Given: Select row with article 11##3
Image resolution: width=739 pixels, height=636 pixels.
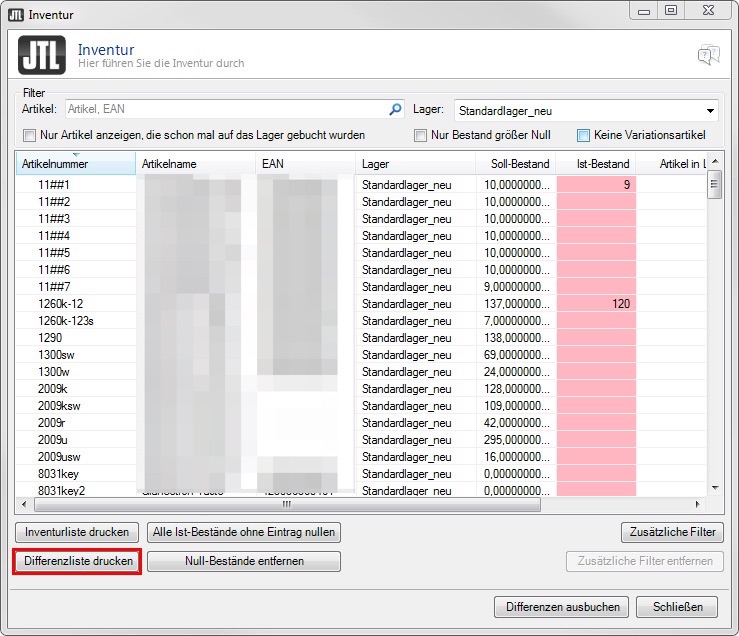Looking at the screenshot, I should point(361,219).
